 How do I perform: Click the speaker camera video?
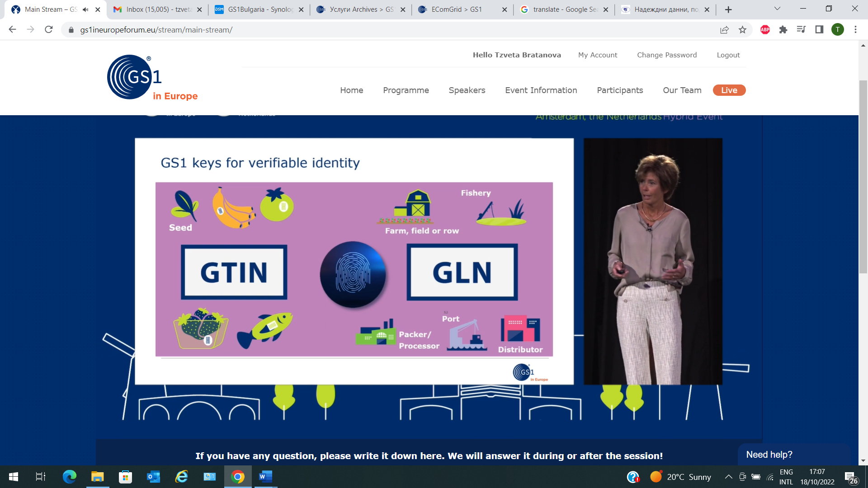(653, 262)
